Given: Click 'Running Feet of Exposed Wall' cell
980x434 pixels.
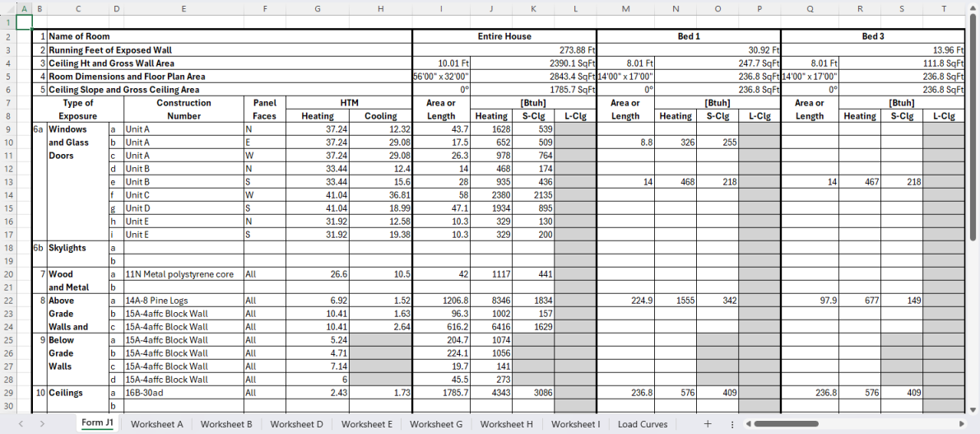Looking at the screenshot, I should point(230,49).
